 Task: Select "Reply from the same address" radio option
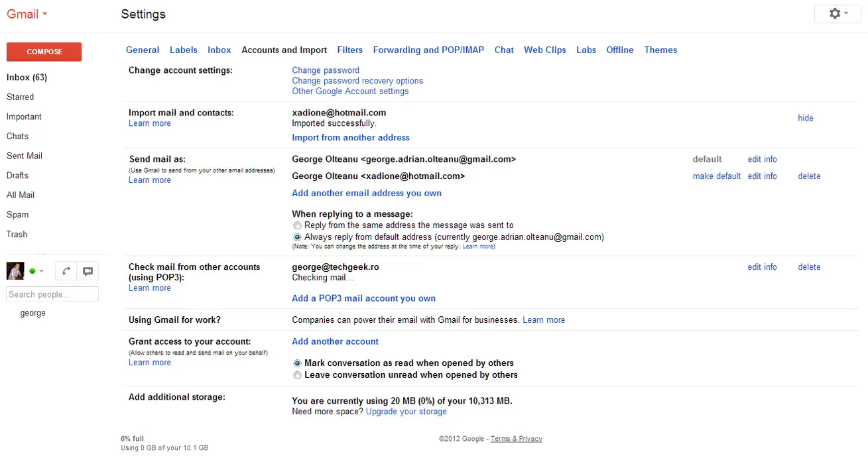297,225
